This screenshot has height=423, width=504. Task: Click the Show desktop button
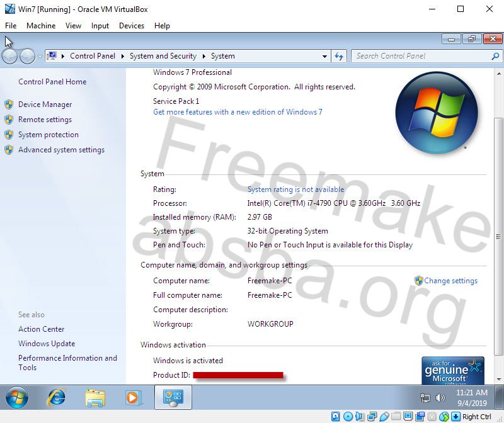499,397
